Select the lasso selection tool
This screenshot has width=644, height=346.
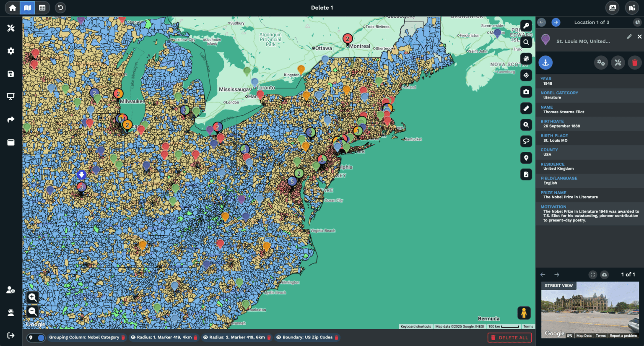(x=526, y=141)
